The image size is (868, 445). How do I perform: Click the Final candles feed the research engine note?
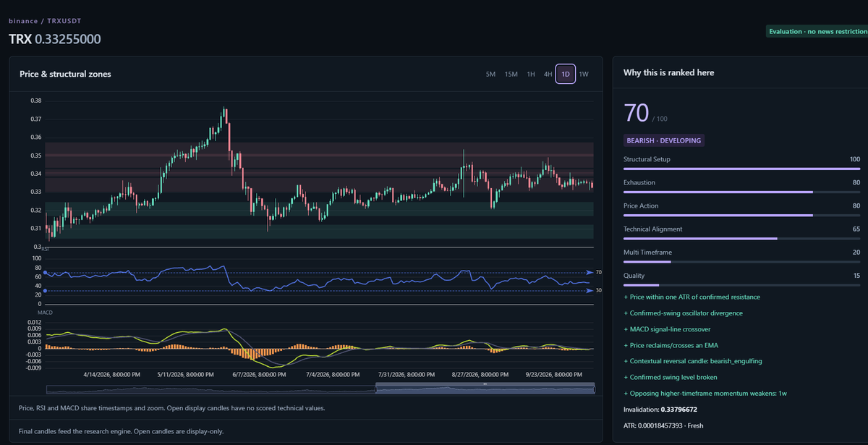pos(121,431)
